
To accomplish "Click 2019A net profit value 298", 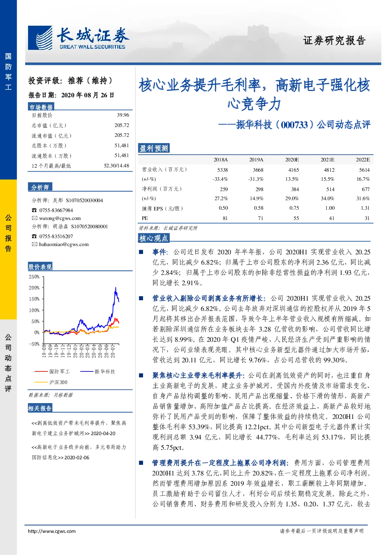I will click(x=259, y=189).
